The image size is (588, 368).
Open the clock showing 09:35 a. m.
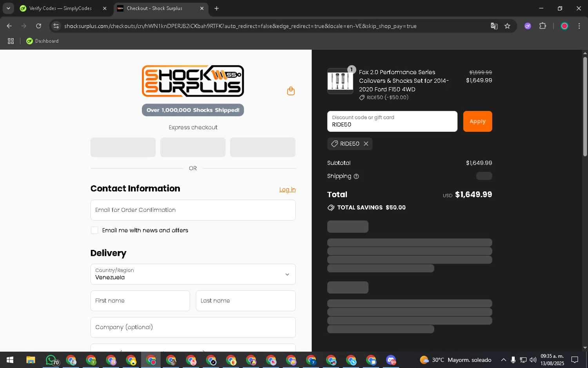tap(552, 360)
